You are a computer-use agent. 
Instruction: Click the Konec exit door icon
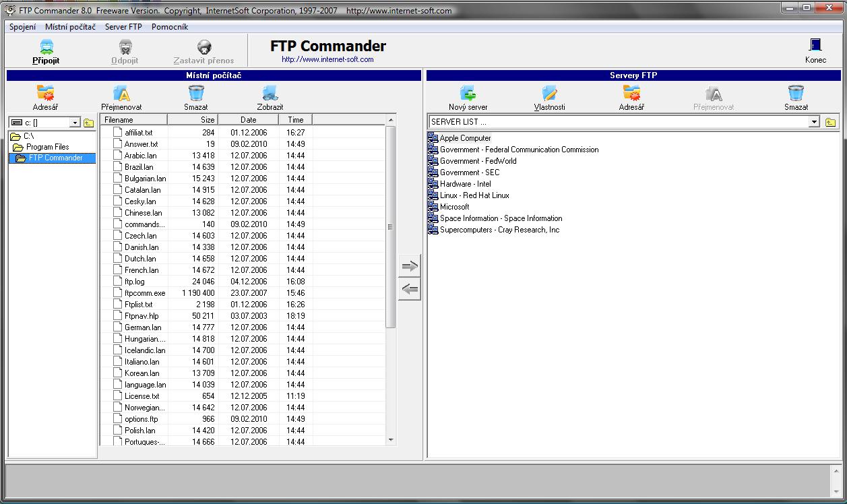pyautogui.click(x=815, y=45)
